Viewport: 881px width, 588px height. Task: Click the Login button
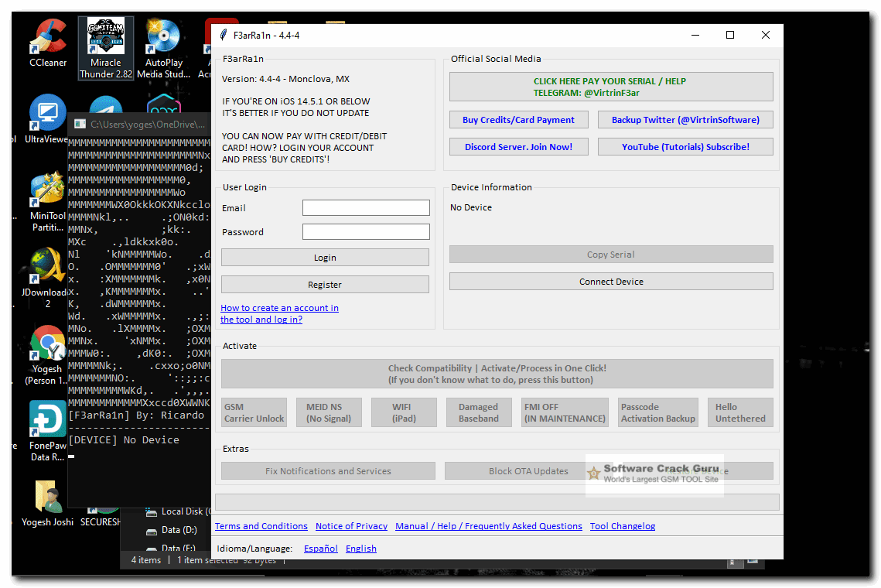325,258
